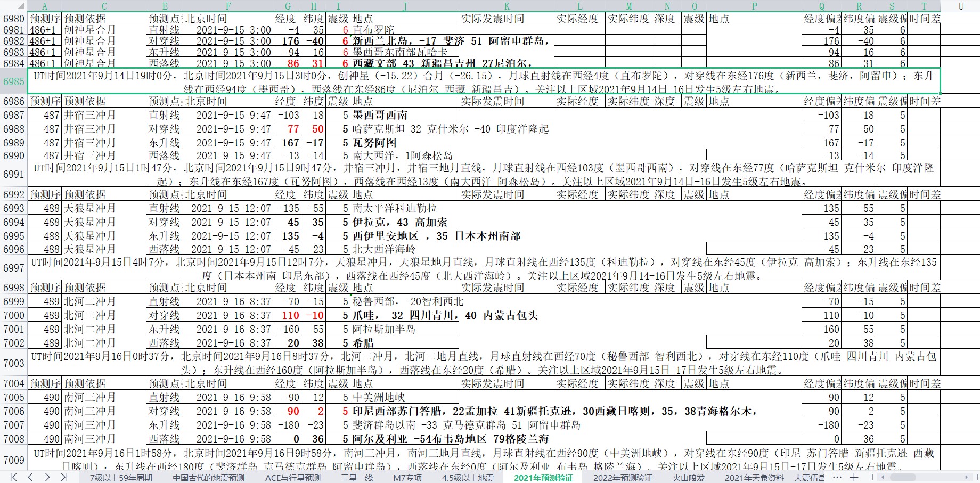Click the cell 瓦努阿图

[x=405, y=143]
